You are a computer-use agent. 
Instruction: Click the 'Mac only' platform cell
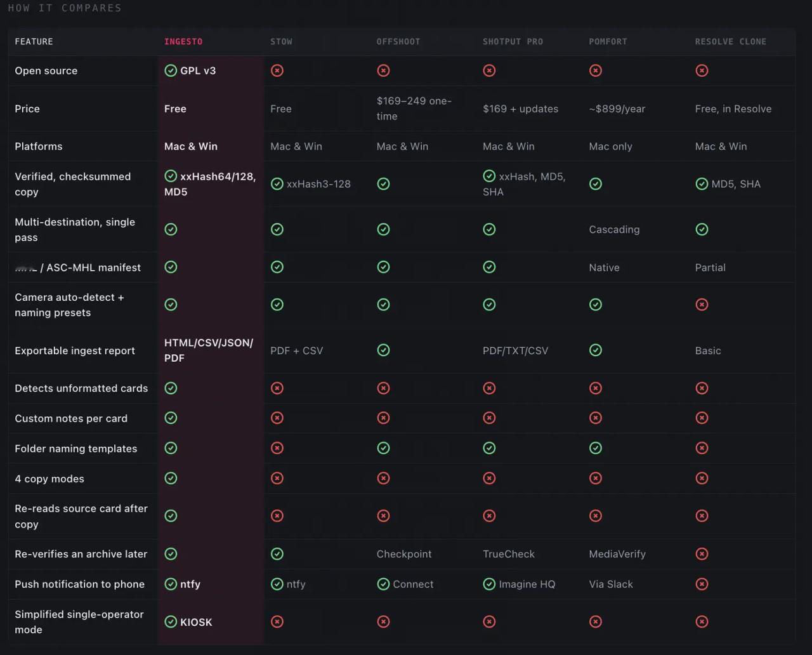click(x=610, y=147)
